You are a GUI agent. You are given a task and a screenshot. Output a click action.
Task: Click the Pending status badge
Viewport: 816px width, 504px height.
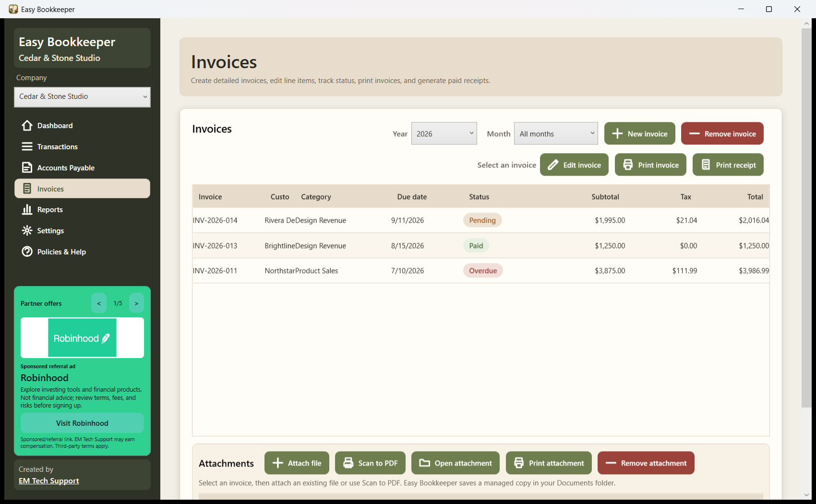[482, 220]
